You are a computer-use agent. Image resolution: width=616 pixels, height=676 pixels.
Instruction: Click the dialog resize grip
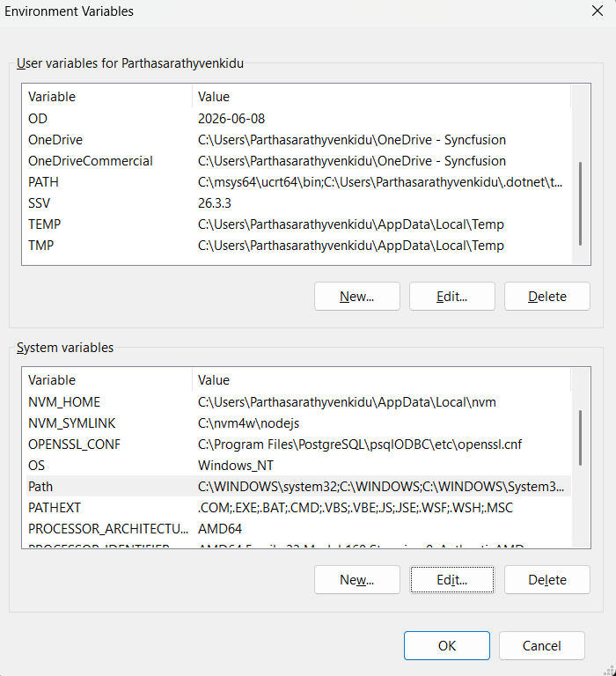(x=609, y=670)
